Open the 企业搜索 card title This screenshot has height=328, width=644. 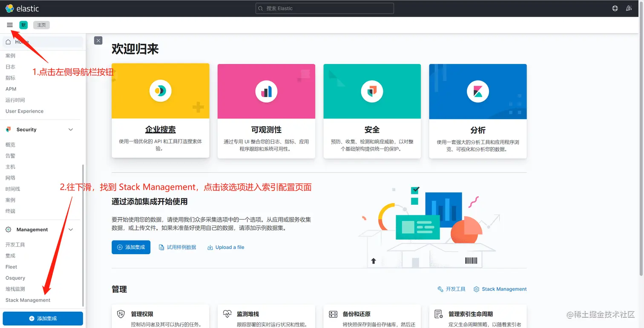coord(160,130)
